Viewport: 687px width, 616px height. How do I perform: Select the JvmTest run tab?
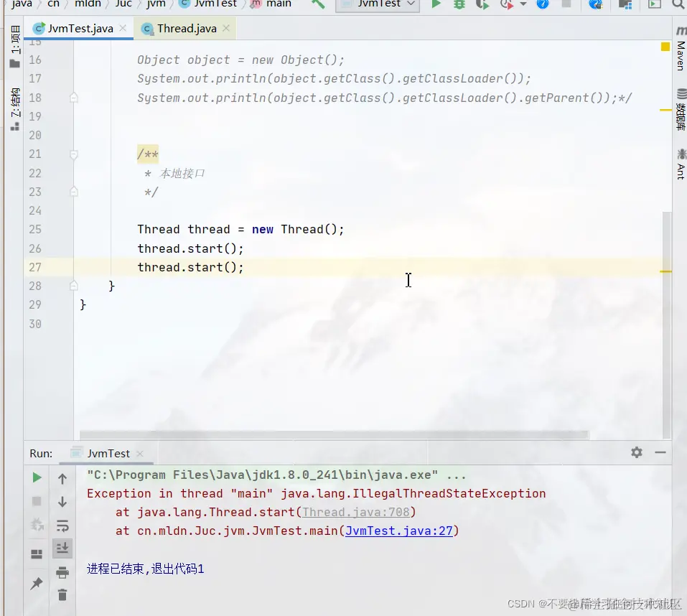pos(108,453)
